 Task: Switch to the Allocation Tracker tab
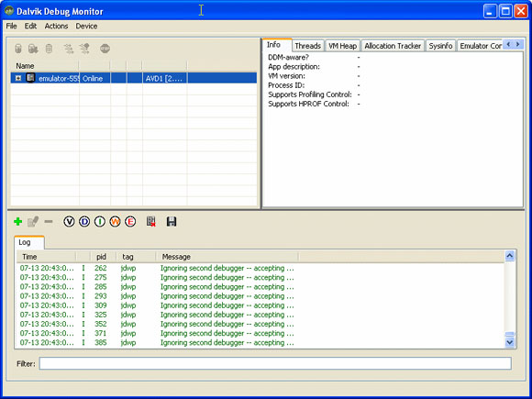[x=393, y=46]
